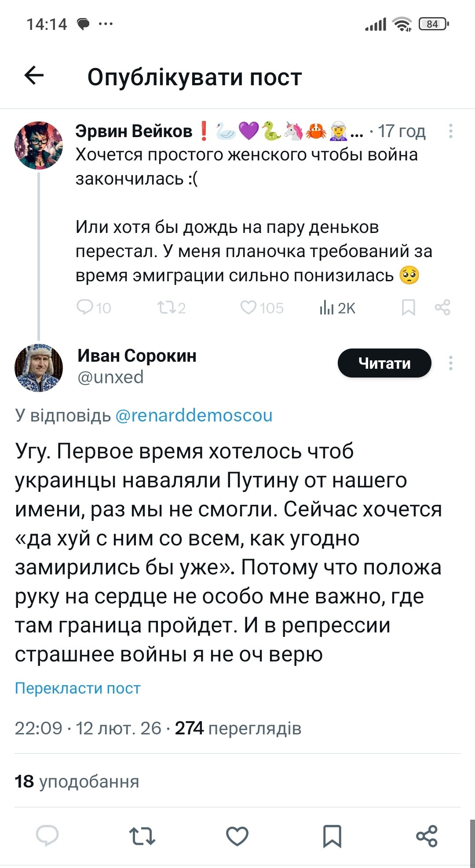Viewport: 475px width, 868px height.
Task: Share Иван Сорокин's post
Action: pyautogui.click(x=427, y=836)
